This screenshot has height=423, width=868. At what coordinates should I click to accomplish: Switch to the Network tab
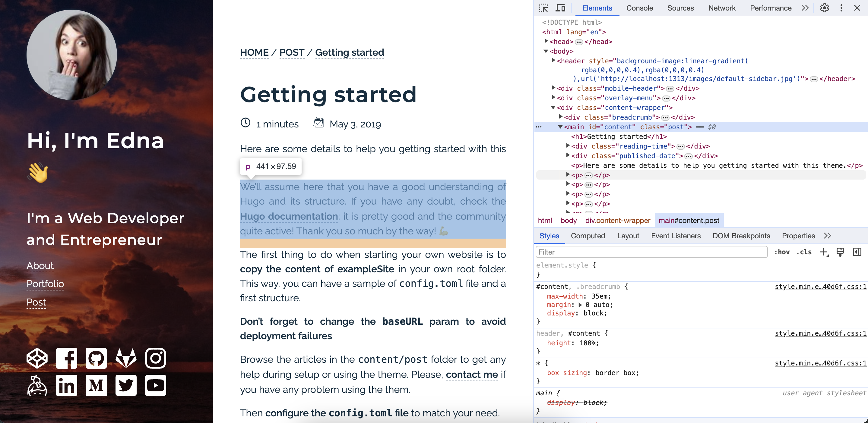[x=722, y=8]
